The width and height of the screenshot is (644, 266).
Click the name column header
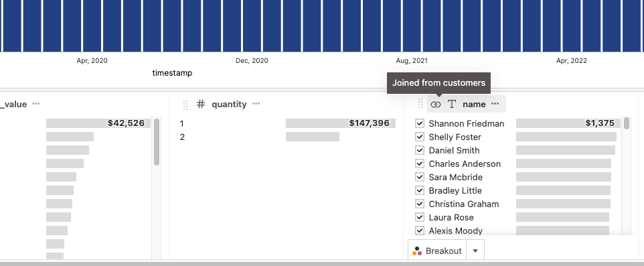pyautogui.click(x=474, y=105)
